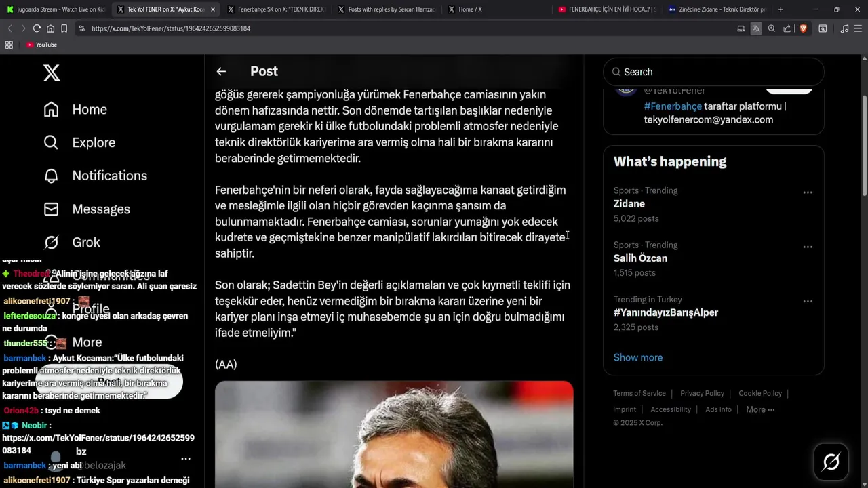Image resolution: width=868 pixels, height=488 pixels.
Task: Switch to the Sercan Hamzaoğlu posts tab
Action: pyautogui.click(x=386, y=9)
